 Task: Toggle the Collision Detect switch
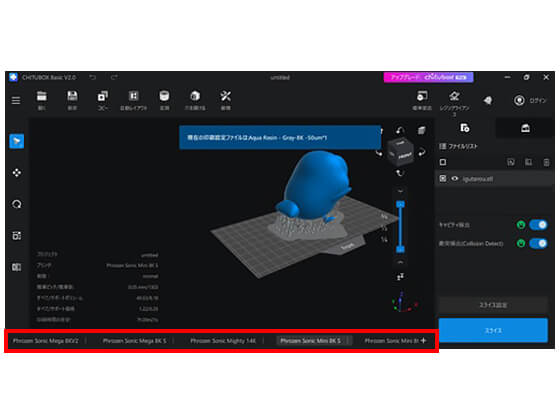[x=538, y=244]
